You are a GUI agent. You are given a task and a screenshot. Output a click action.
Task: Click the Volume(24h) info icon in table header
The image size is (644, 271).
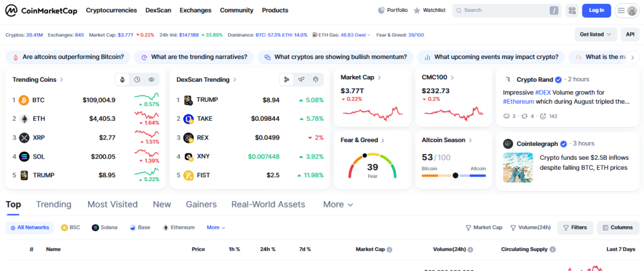(x=470, y=249)
